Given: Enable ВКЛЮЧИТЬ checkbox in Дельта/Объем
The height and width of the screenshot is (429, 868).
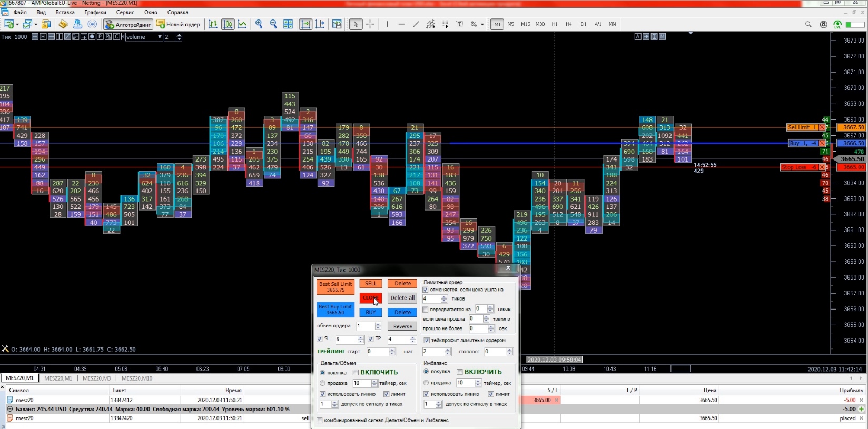Looking at the screenshot, I should pyautogui.click(x=356, y=372).
